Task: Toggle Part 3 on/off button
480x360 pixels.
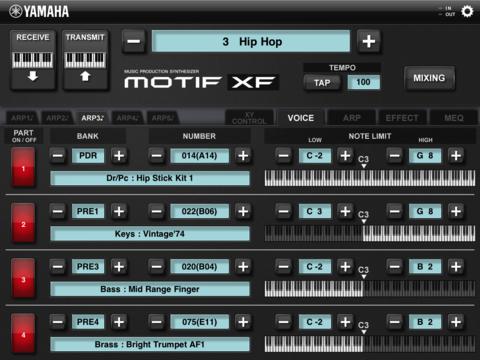Action: click(23, 278)
